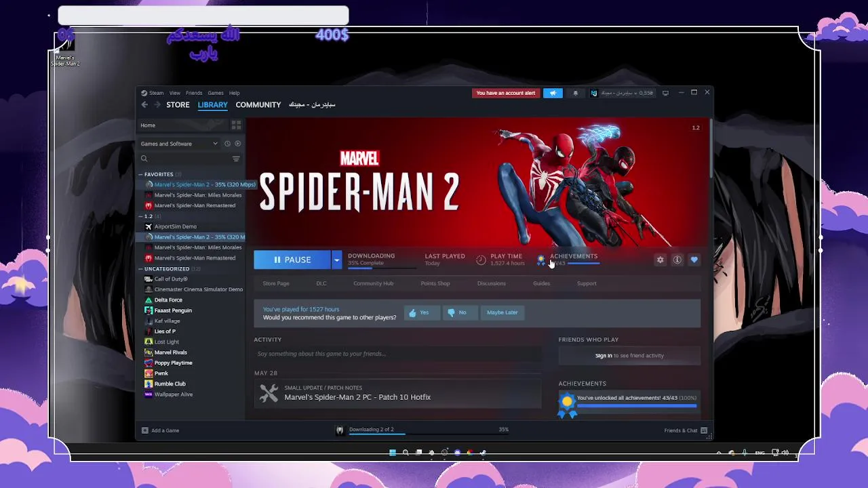Select Poppy Playtime in the library list

(173, 363)
